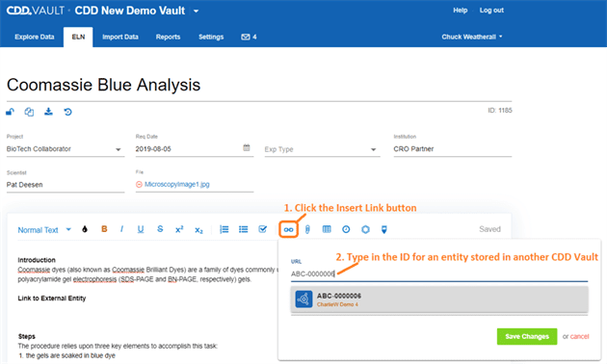Viewport: 607px width, 364px height.
Task: Click the cancel link
Action: coord(579,336)
